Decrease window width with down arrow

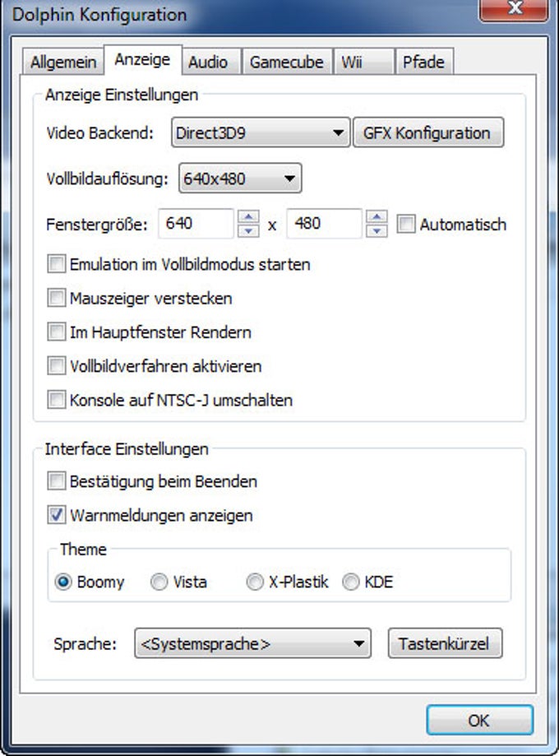coord(248,230)
